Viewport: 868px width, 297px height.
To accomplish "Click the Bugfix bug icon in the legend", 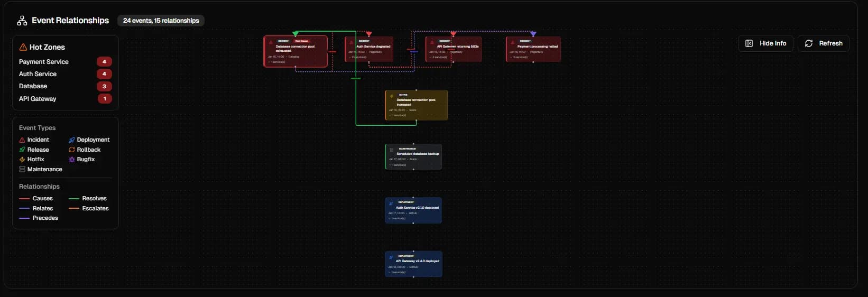I will click(x=72, y=160).
